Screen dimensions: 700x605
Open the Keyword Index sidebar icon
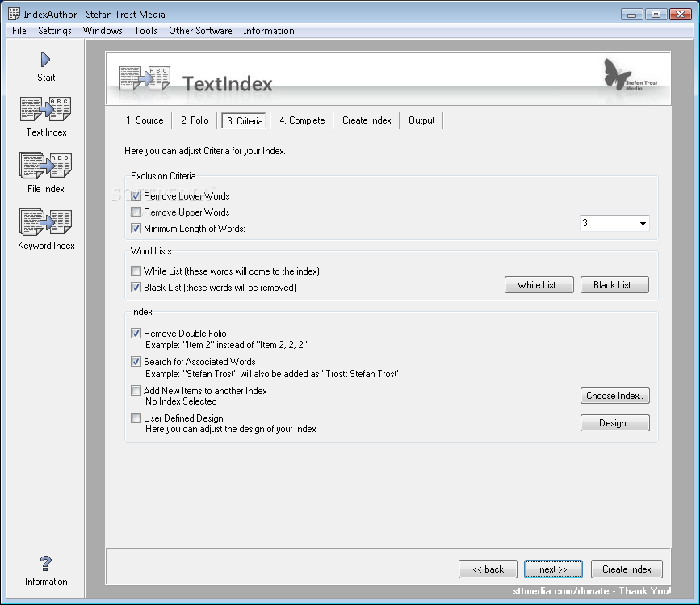45,222
